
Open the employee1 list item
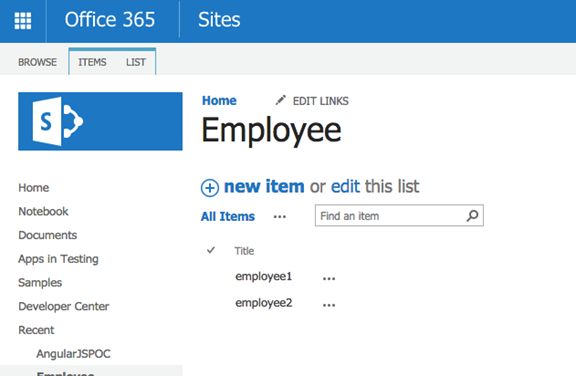(x=264, y=276)
